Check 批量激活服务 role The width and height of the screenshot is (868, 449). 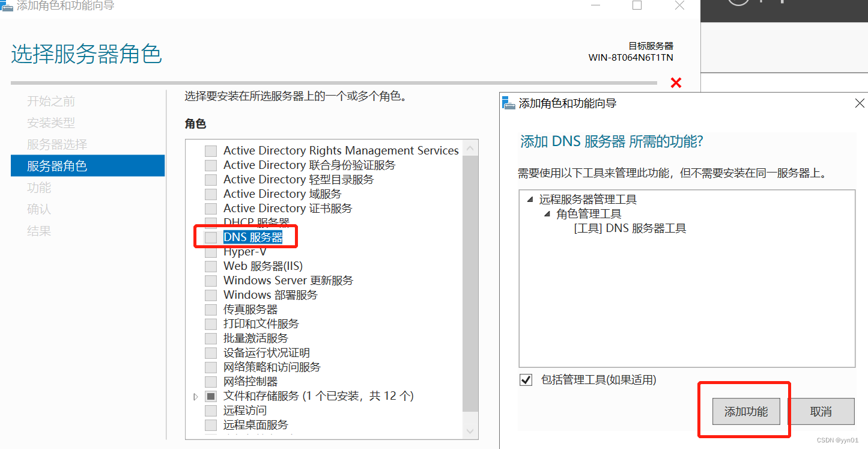(x=210, y=338)
